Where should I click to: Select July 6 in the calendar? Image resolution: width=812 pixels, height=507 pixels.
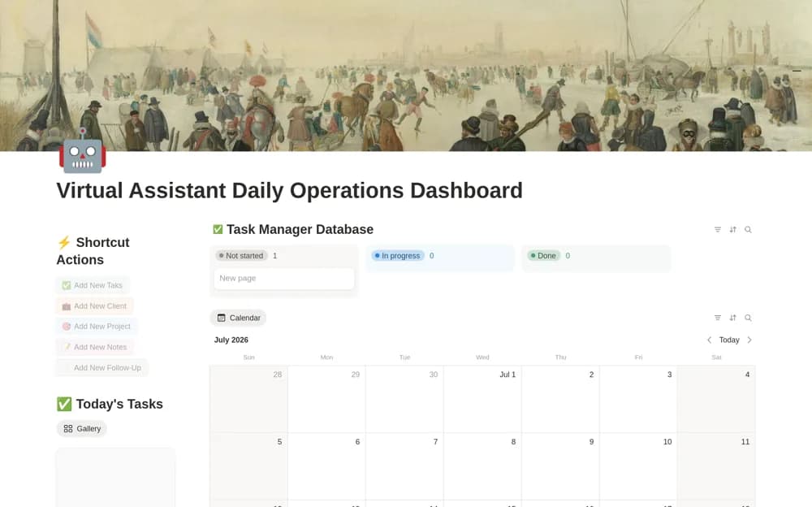326,466
